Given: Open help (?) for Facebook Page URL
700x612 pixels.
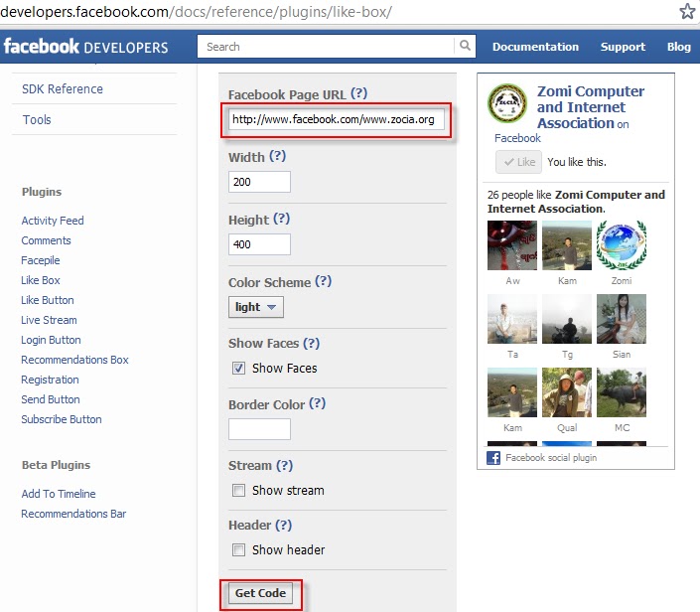Looking at the screenshot, I should (358, 93).
